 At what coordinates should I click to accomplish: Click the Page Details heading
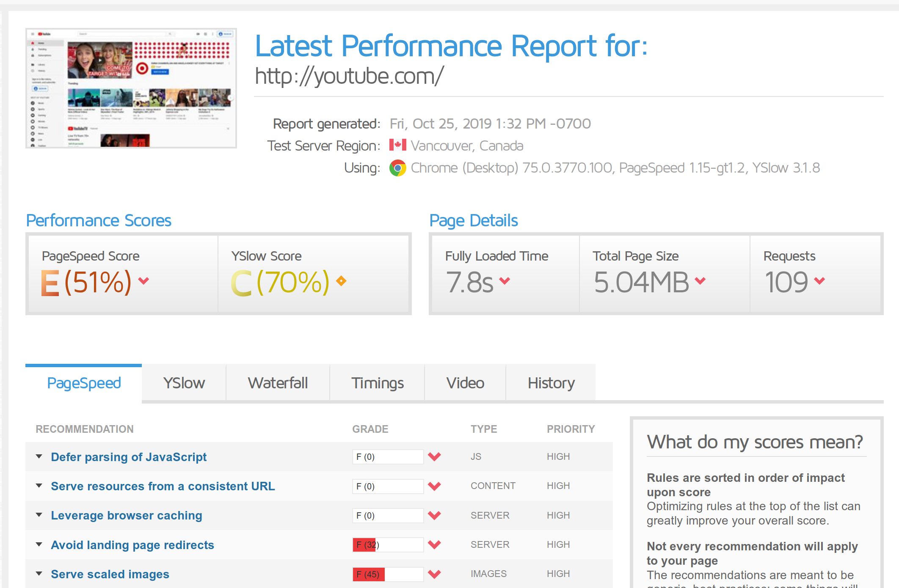[x=474, y=220]
